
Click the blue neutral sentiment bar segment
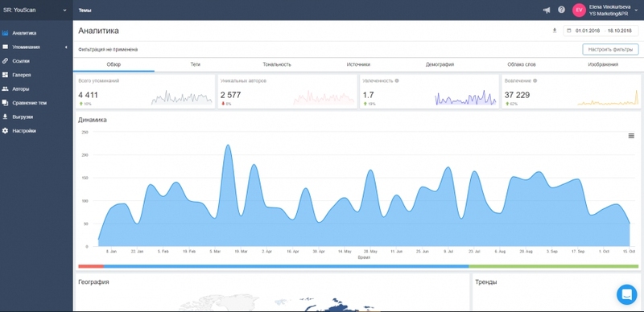286,266
